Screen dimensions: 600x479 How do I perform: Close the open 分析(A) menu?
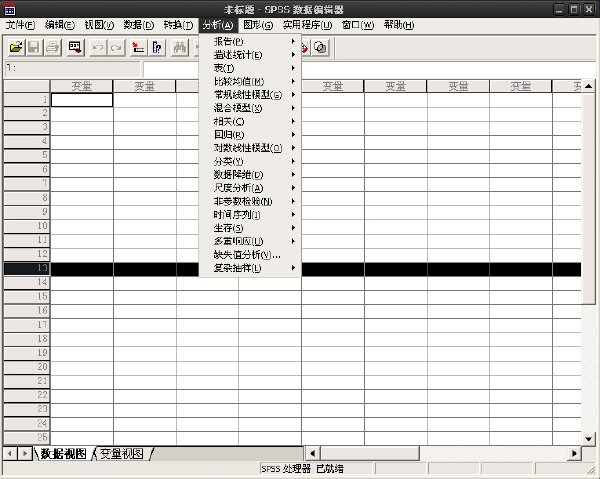(x=218, y=25)
